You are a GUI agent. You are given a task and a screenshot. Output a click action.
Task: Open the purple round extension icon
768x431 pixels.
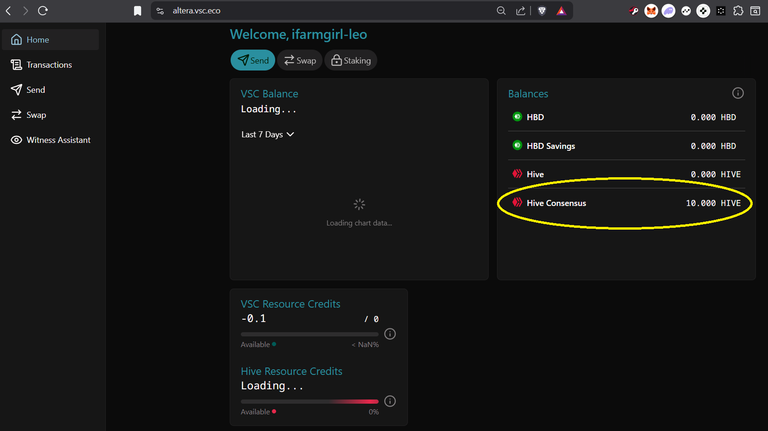(x=668, y=11)
